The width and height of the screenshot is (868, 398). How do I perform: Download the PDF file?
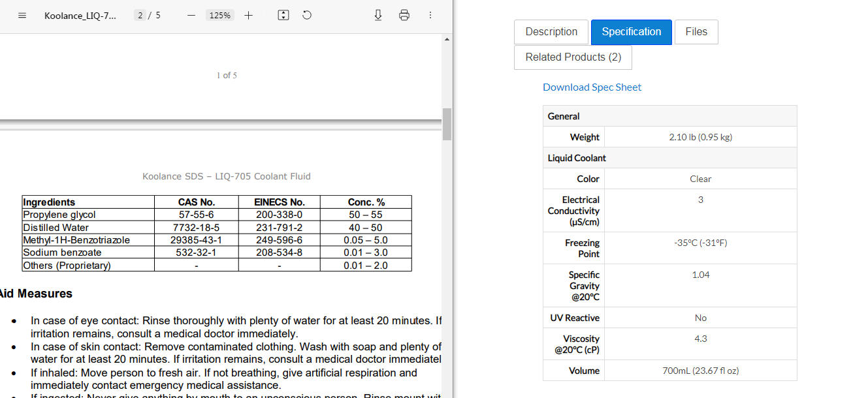click(378, 15)
